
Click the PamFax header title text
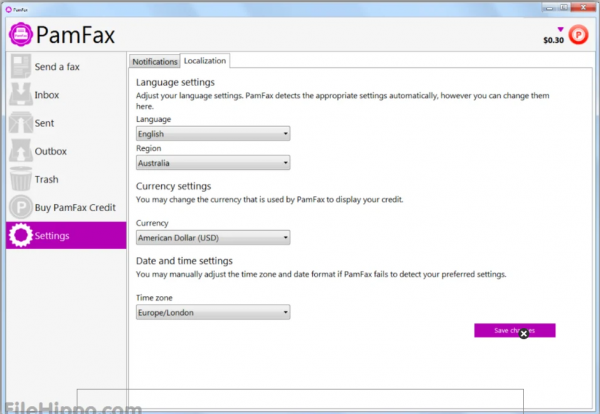pos(75,35)
